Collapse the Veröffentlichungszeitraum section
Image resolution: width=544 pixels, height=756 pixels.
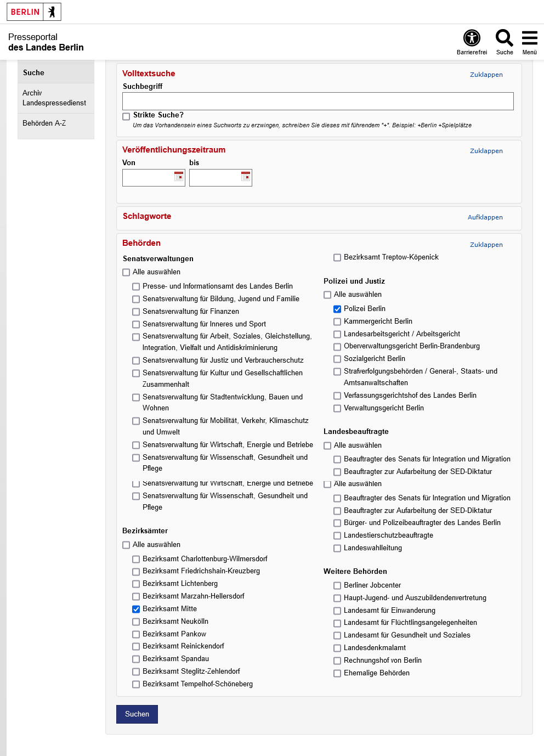pyautogui.click(x=486, y=151)
